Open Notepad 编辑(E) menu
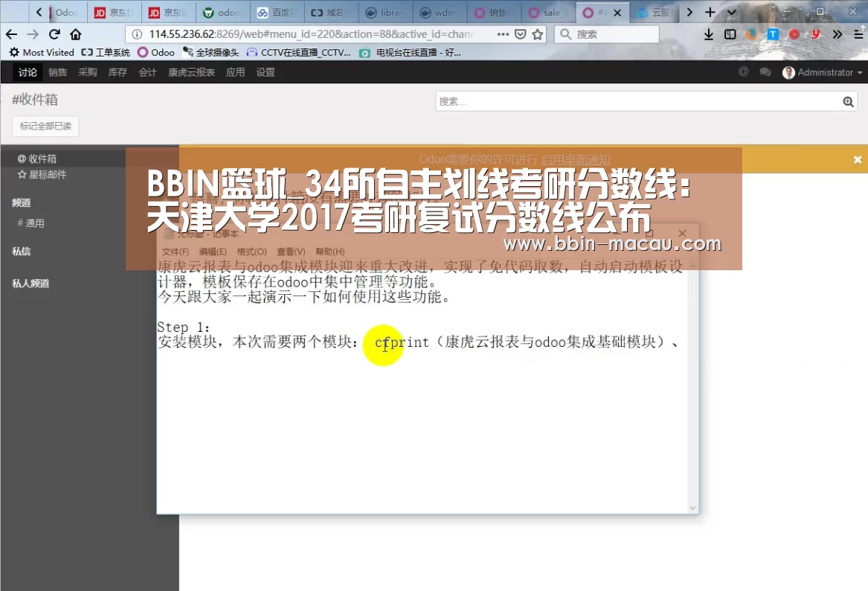 [x=213, y=252]
